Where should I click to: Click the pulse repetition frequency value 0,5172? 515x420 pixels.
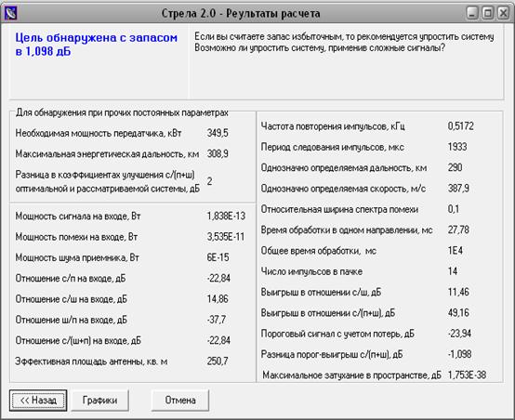tap(461, 126)
